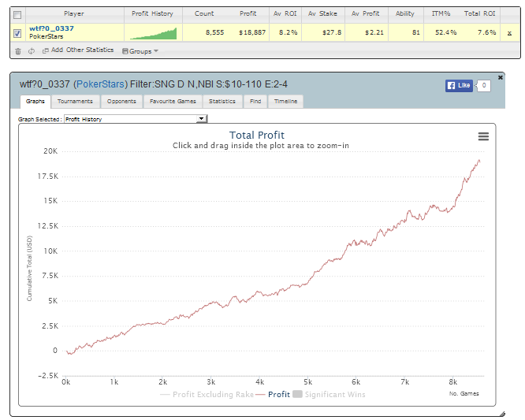Click the Facebook Like button
The width and height of the screenshot is (525, 420).
point(459,86)
